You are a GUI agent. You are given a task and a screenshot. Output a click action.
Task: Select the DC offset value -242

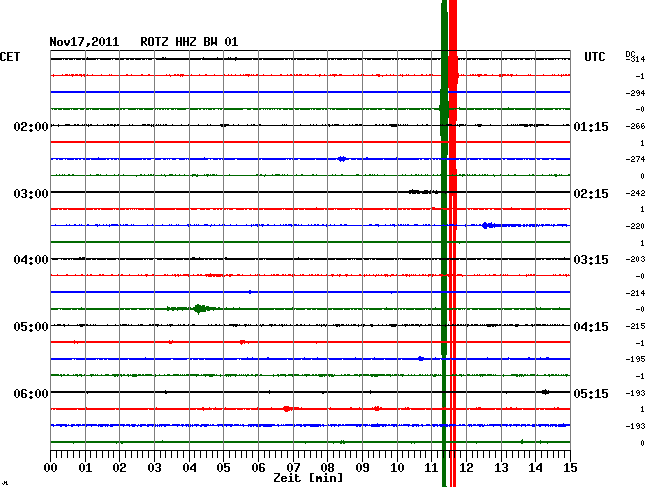click(635, 193)
